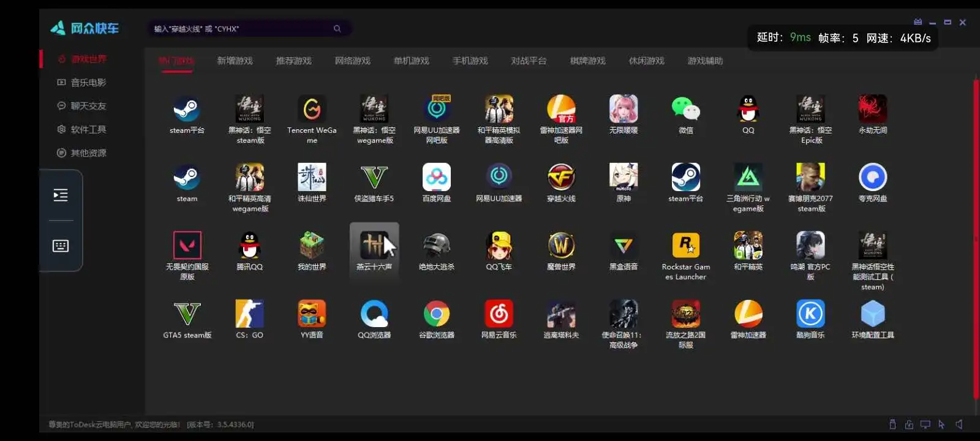Switch to 休闲游戏 tab
This screenshot has width=980, height=441.
click(x=647, y=61)
